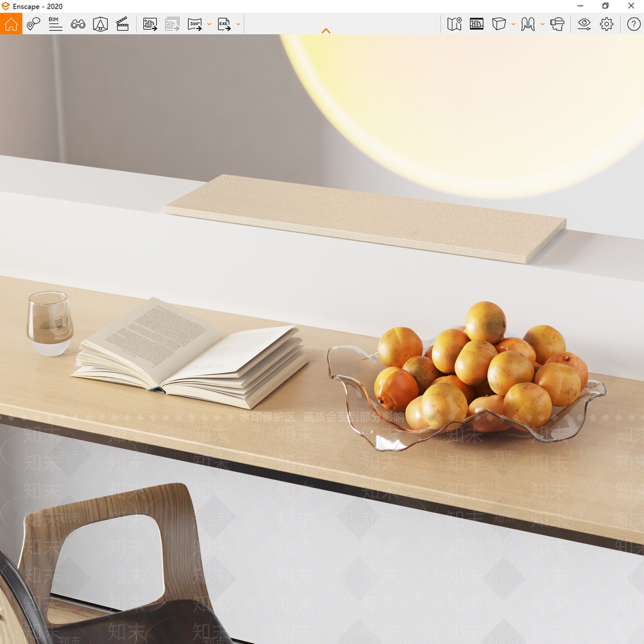Toggle fly/walk wings navigation icon
This screenshot has height=644, width=644.
click(x=528, y=24)
